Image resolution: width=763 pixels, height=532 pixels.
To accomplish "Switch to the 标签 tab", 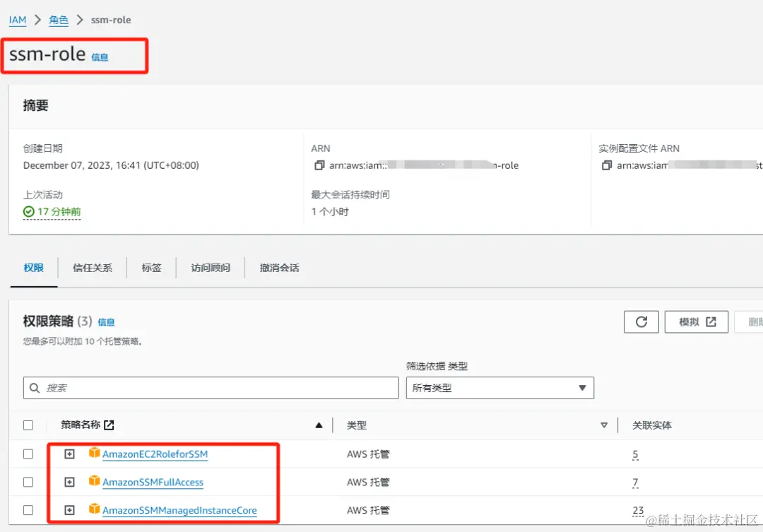I will 151,268.
